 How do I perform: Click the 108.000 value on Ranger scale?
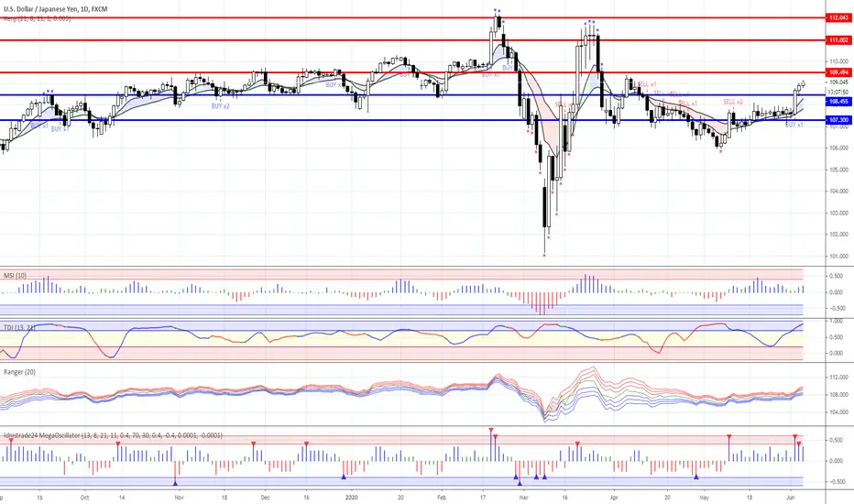click(x=839, y=394)
